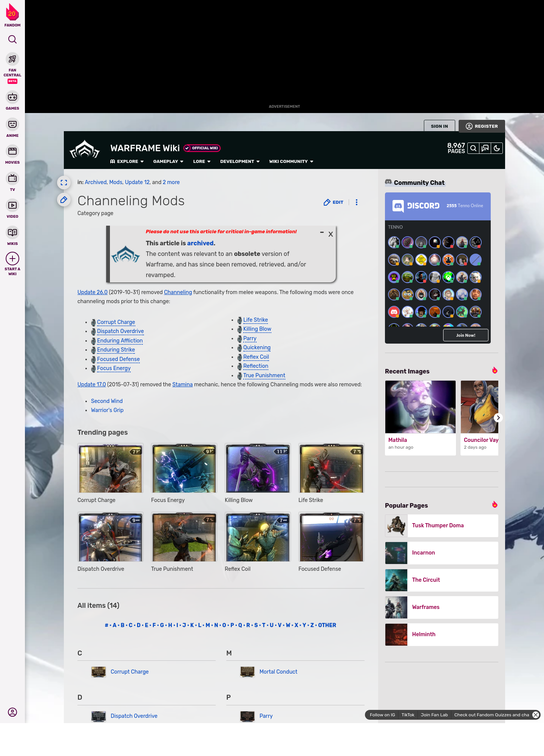Open the Lore navigation menu
This screenshot has height=756, width=544.
[202, 161]
